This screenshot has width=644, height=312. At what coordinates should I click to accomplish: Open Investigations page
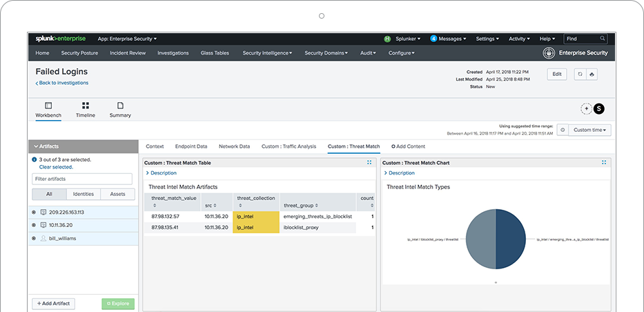pos(173,53)
